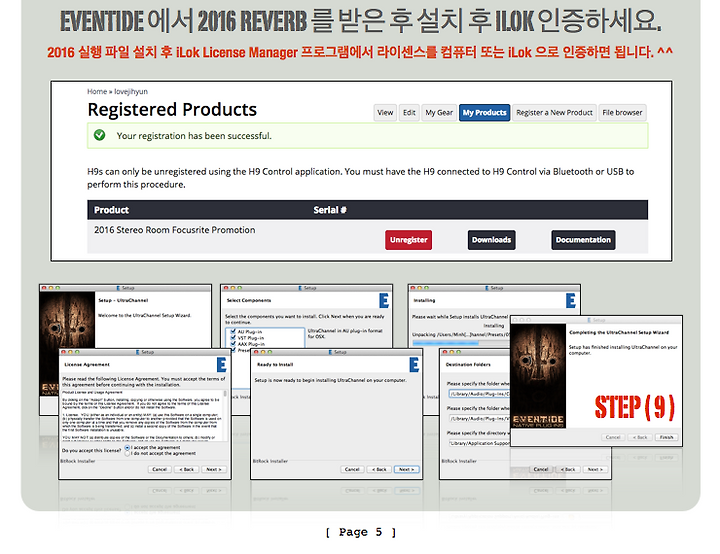The height and width of the screenshot is (554, 720).
Task: Cancel the Ready to Install window
Action: click(352, 469)
